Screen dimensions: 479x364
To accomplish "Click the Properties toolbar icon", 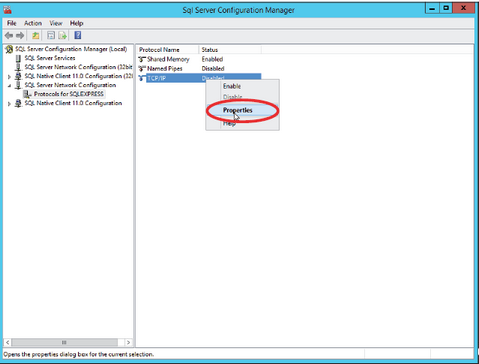I will tap(51, 35).
